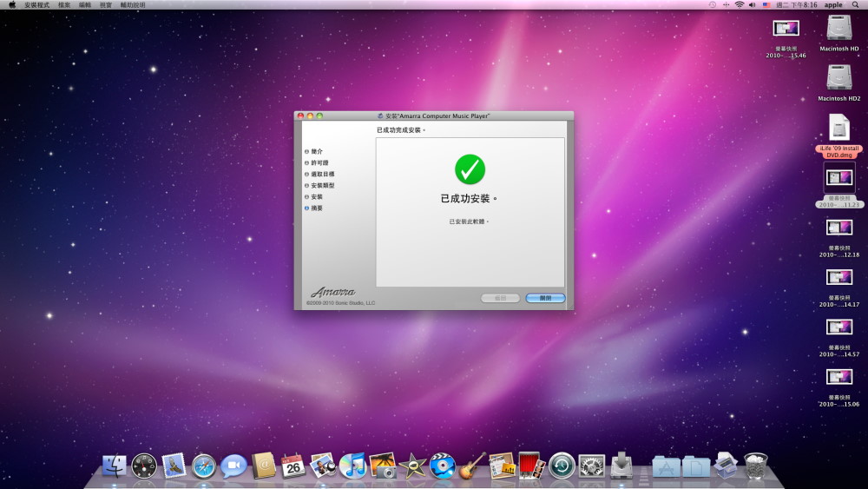Open System Preferences from the Dock
Image resolution: width=868 pixels, height=489 pixels.
tap(592, 466)
